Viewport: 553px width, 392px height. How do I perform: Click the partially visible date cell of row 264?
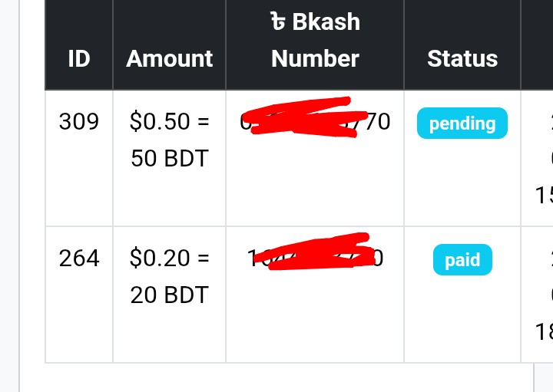pos(537,295)
